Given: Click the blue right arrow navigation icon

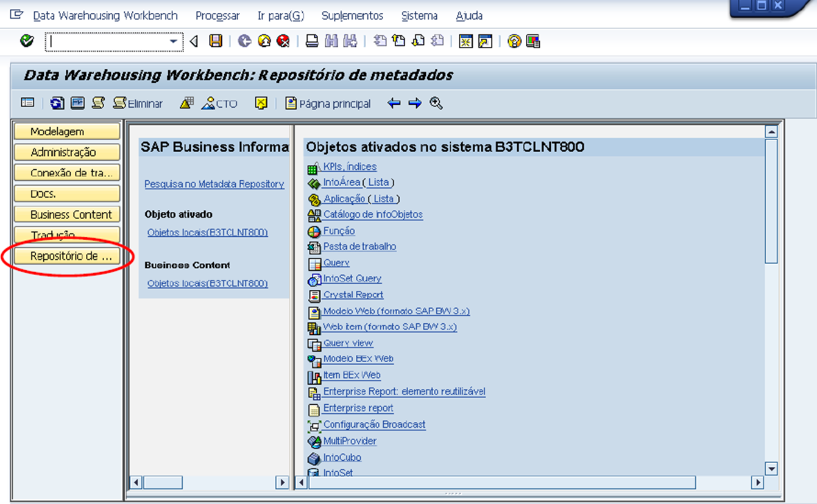Looking at the screenshot, I should click(x=415, y=103).
